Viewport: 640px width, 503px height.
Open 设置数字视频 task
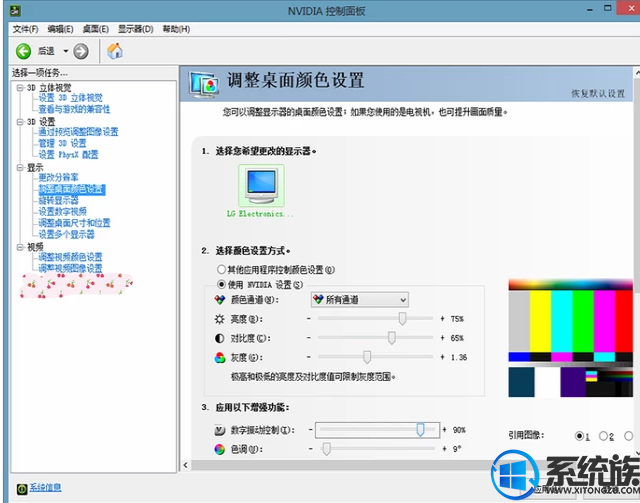point(62,211)
